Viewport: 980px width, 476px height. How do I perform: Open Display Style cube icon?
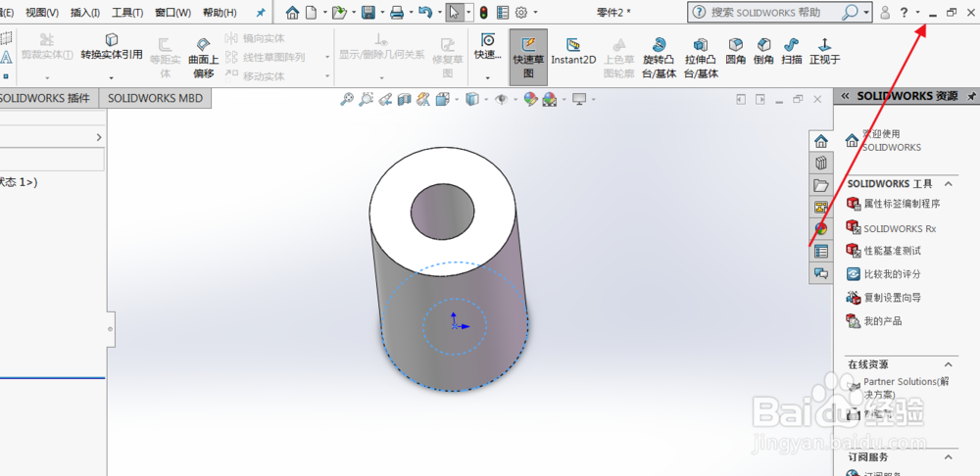click(473, 99)
